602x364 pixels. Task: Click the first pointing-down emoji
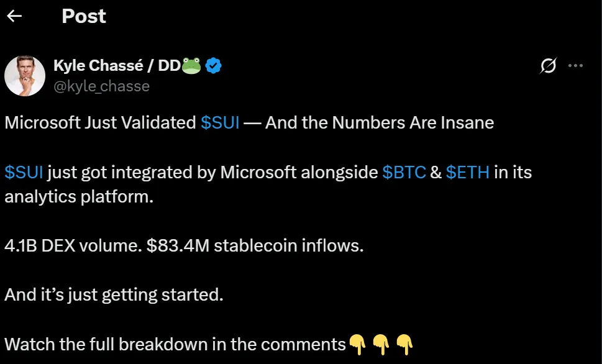click(x=356, y=342)
